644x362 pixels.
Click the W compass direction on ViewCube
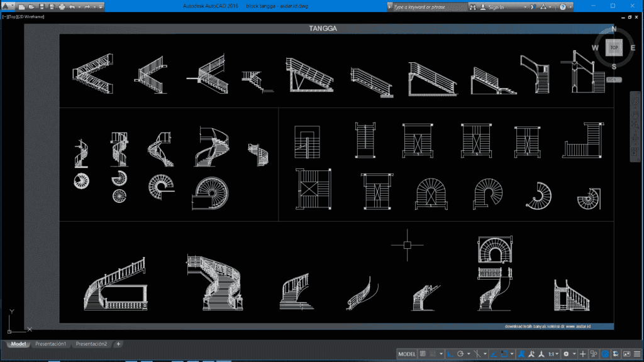click(x=595, y=48)
